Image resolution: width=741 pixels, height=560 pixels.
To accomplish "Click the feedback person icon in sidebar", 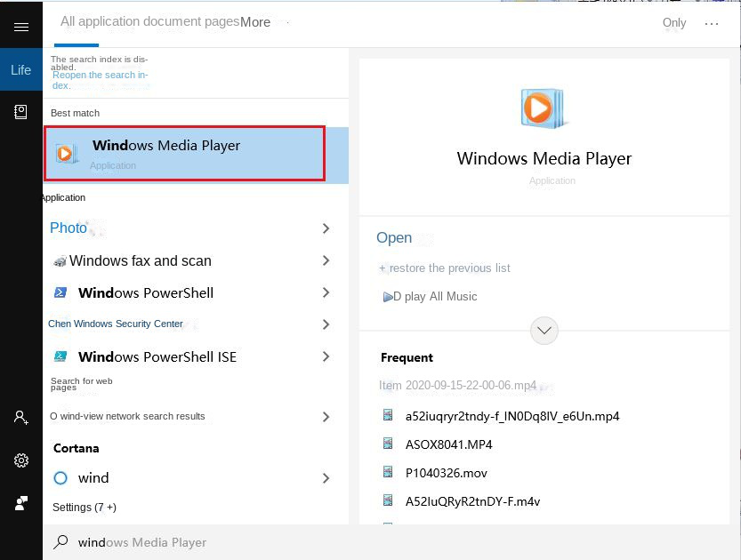I will point(20,503).
